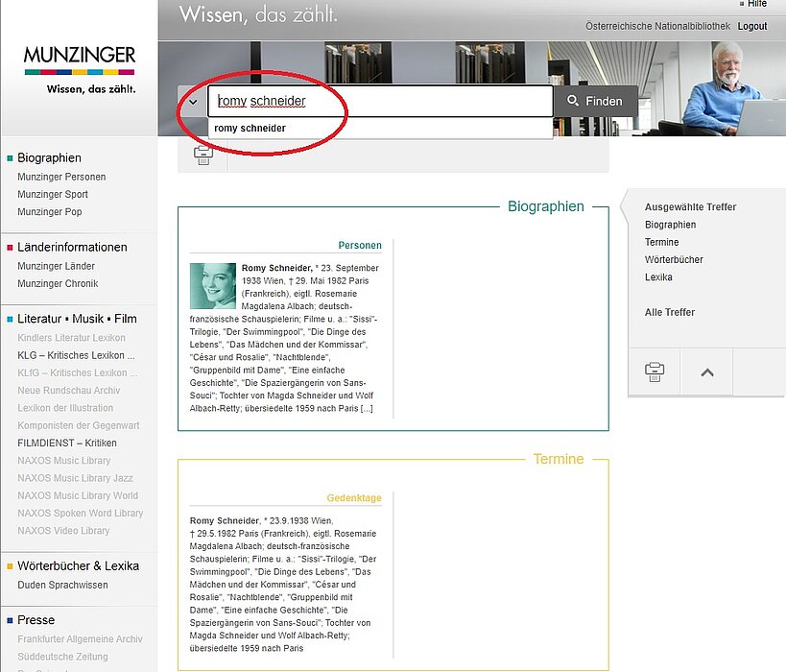Click the printer icon in the right results panel
Screen dimensions: 786x672
point(655,372)
